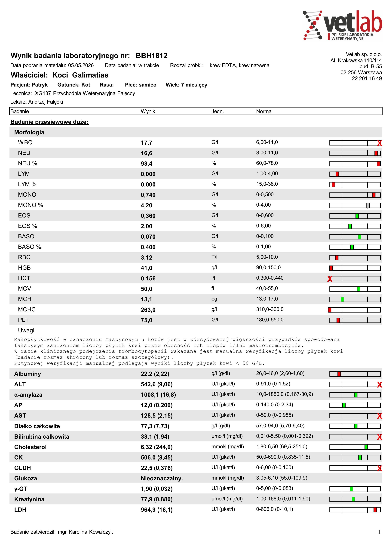392x555 pixels.
Task: Select the NEU % result "93,4"
Action: [x=147, y=164]
